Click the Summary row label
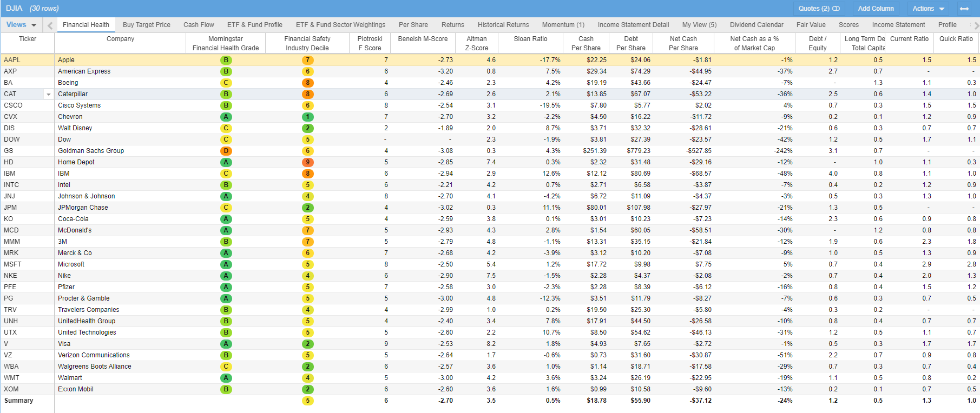Screen dimensions: 980x413 (19, 401)
